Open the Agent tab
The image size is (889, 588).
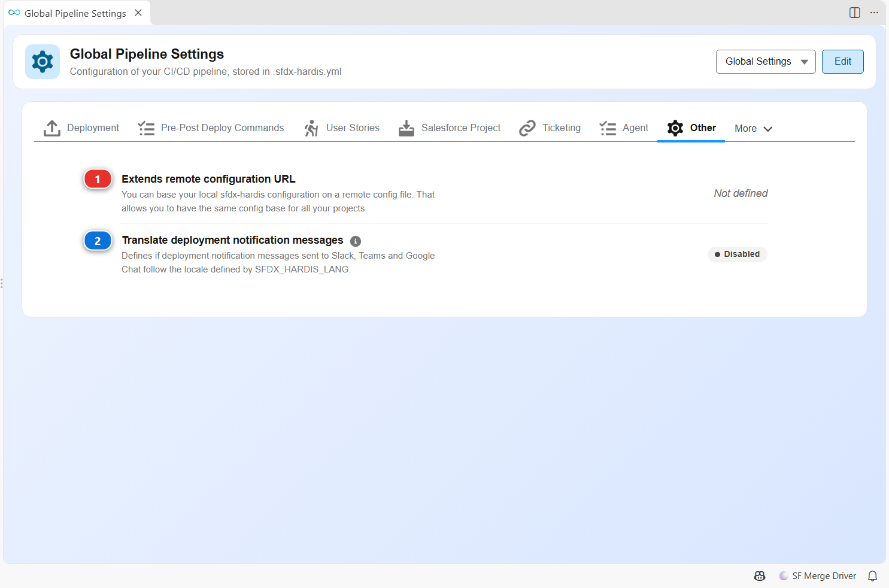[624, 128]
